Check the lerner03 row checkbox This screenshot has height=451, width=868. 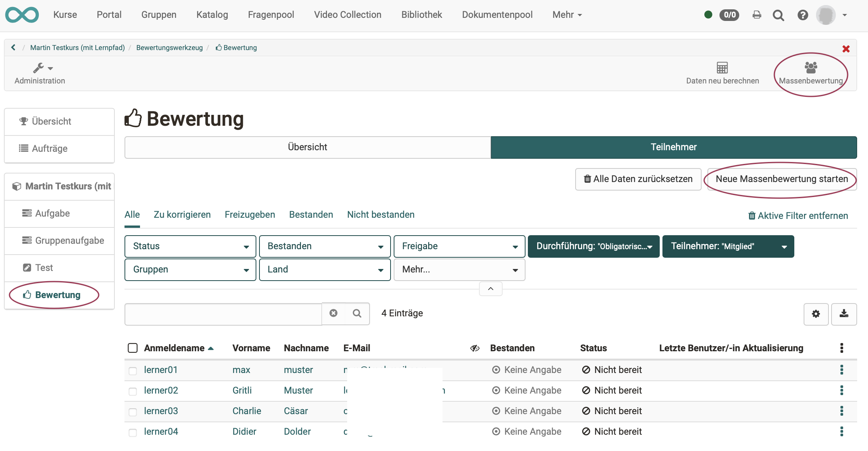coord(133,412)
